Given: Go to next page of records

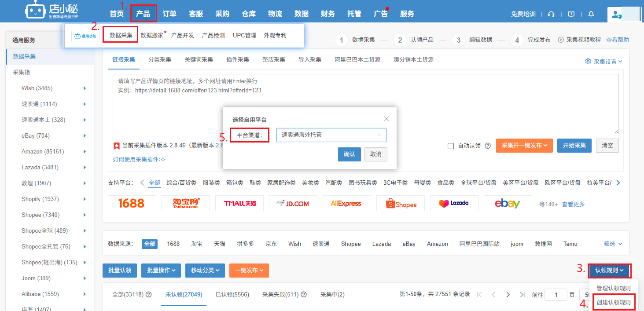Looking at the screenshot, I should pos(508,294).
